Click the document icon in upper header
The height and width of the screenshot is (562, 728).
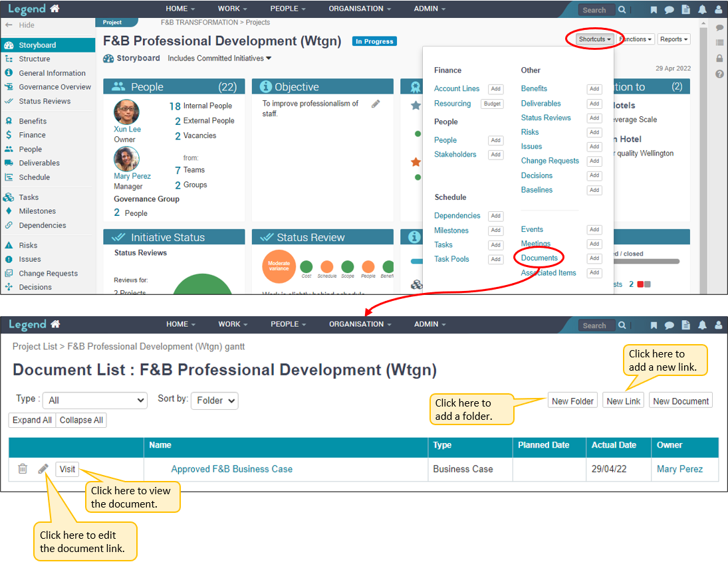[x=685, y=9]
